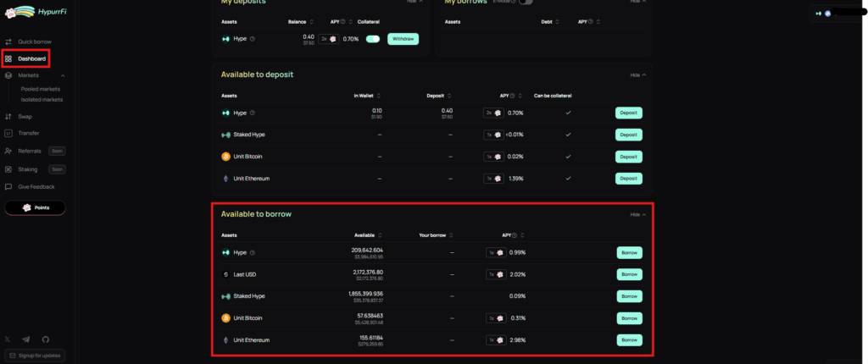Collapse the Markets submenu chevron
The image size is (868, 364).
63,76
